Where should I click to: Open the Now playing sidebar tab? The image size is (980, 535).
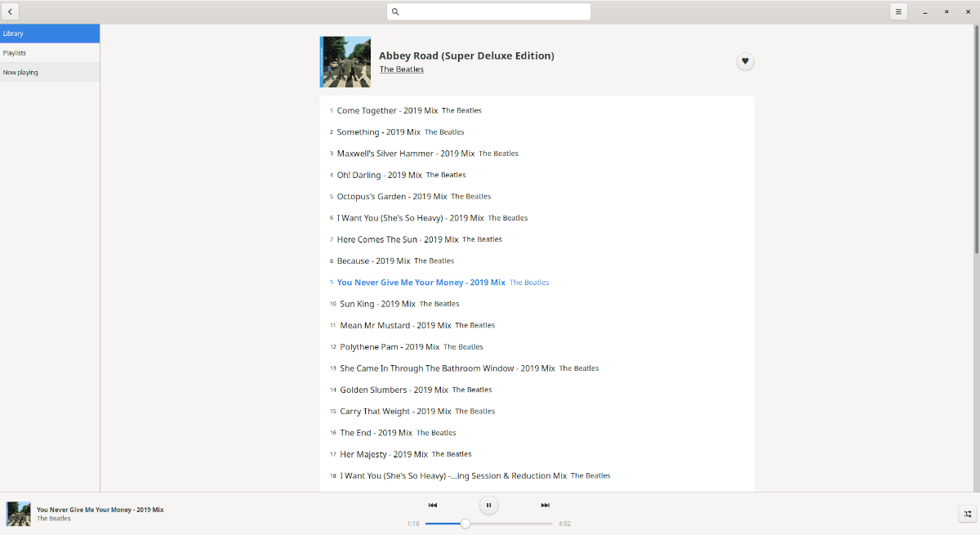coord(50,73)
